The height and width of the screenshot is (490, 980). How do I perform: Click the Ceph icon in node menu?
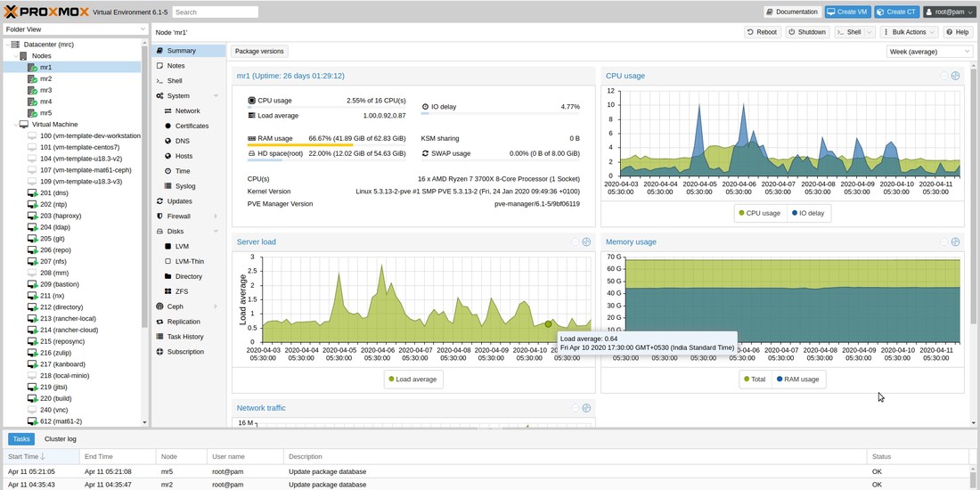[160, 306]
